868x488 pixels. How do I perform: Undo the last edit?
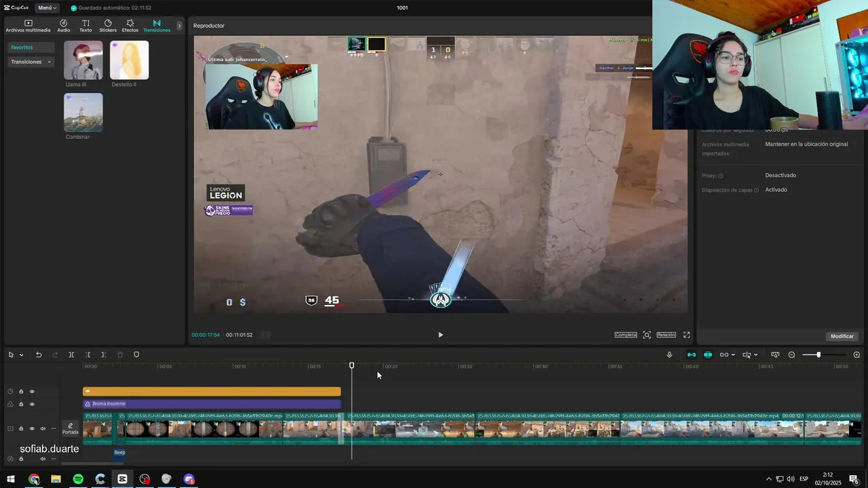click(x=39, y=354)
